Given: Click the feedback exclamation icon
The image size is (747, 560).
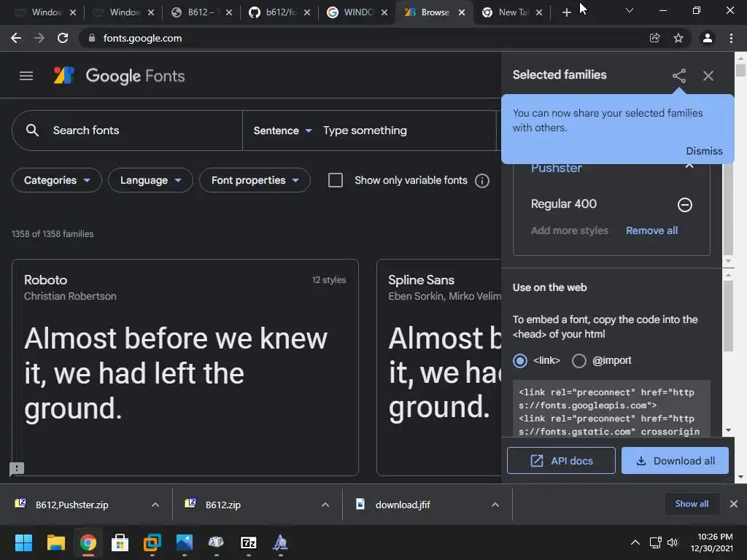Looking at the screenshot, I should [x=17, y=469].
